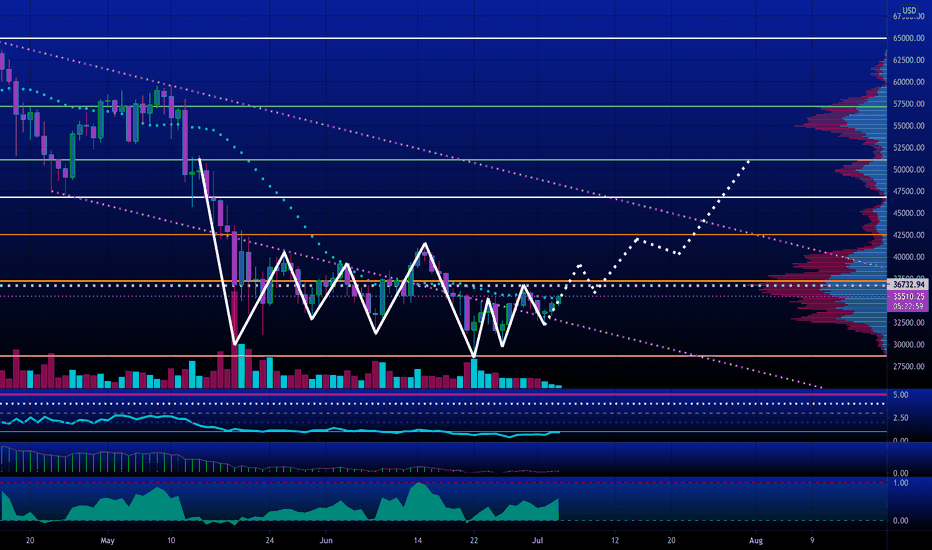Click the 12 date label on time axis

tap(615, 540)
